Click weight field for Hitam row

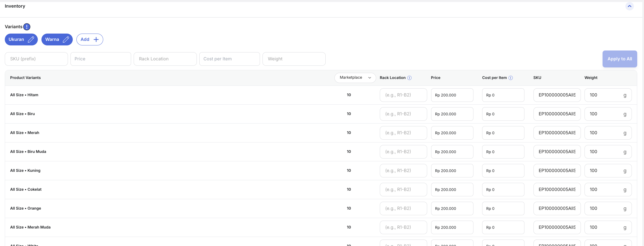(608, 95)
